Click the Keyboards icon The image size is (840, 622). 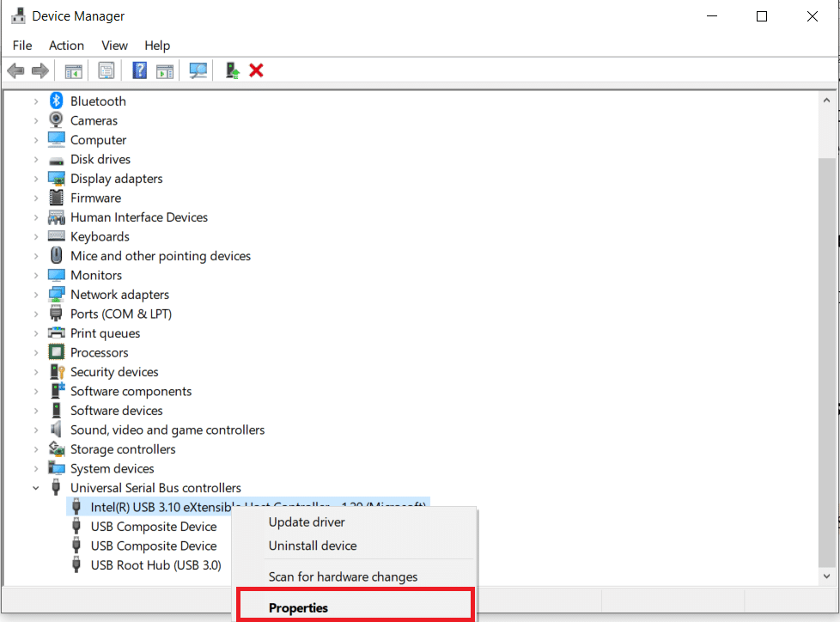(56, 236)
